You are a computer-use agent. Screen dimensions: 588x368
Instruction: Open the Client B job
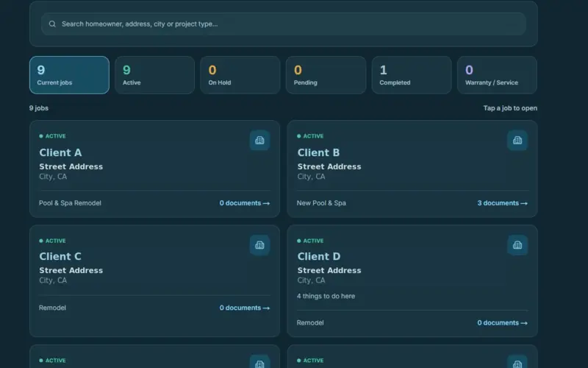coord(412,169)
